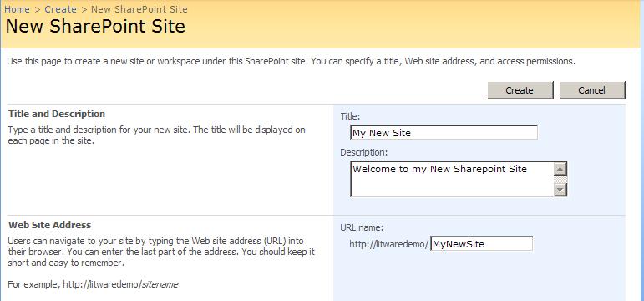Click the Title and Description section heading
The width and height of the screenshot is (644, 301).
point(57,114)
